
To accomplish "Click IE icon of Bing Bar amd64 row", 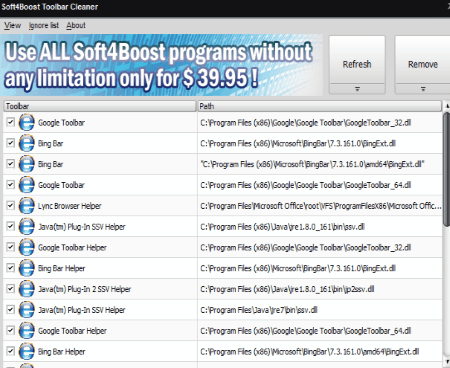I will click(26, 164).
